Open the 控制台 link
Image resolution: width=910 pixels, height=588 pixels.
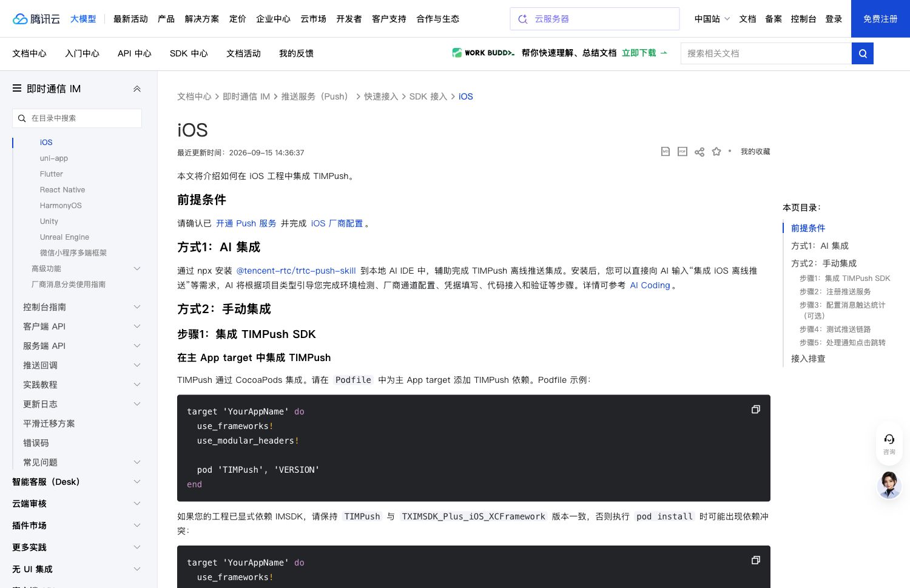click(x=803, y=19)
